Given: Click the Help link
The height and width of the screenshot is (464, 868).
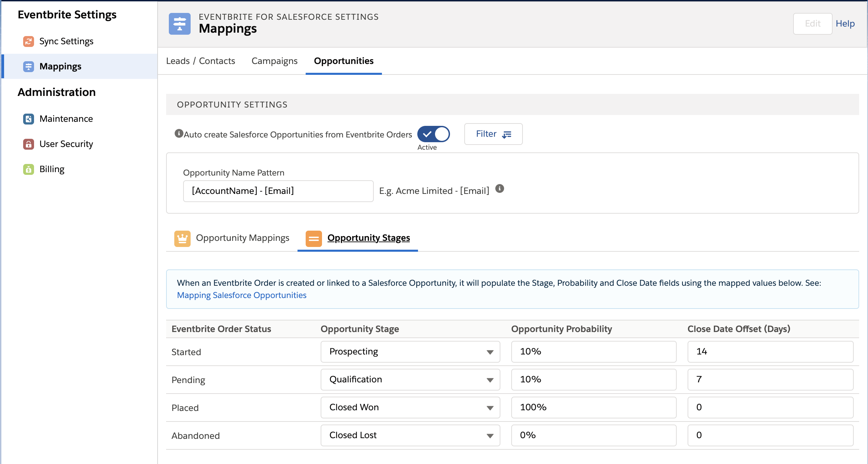Looking at the screenshot, I should (x=845, y=24).
